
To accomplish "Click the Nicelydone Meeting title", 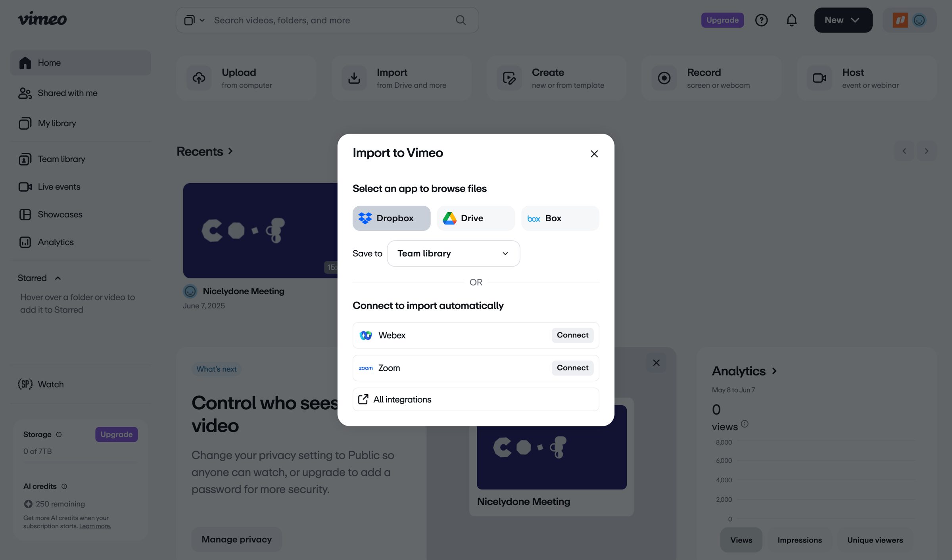I will [243, 291].
